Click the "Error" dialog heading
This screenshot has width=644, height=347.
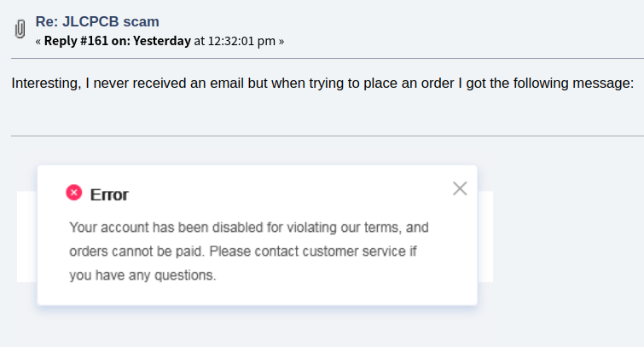pos(109,194)
